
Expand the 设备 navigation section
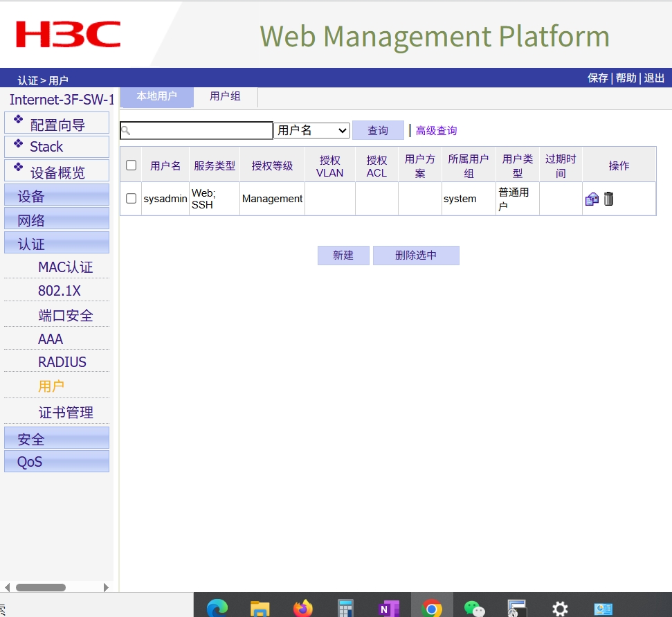click(x=57, y=196)
